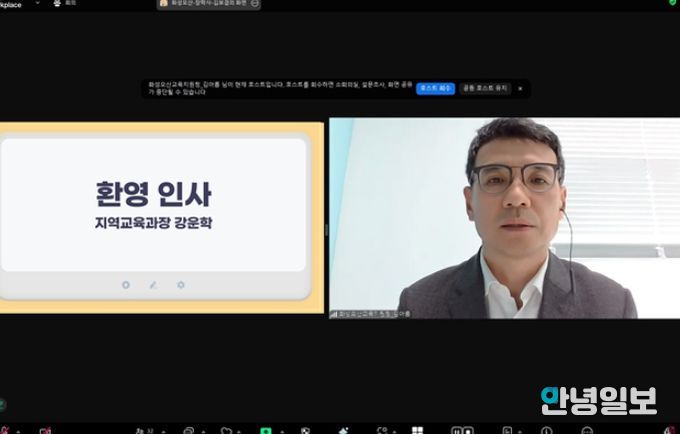This screenshot has height=434, width=680.
Task: Open the Participants panel from the toolbar
Action: pyautogui.click(x=144, y=431)
